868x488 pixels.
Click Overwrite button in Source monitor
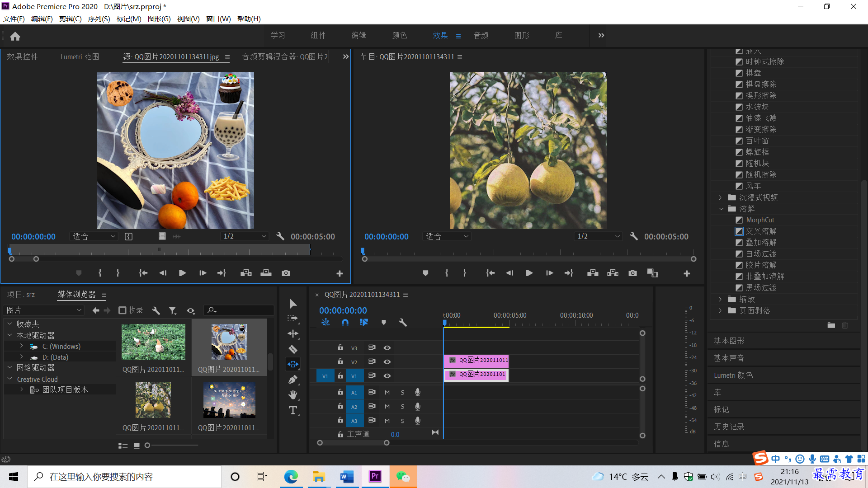(x=266, y=273)
